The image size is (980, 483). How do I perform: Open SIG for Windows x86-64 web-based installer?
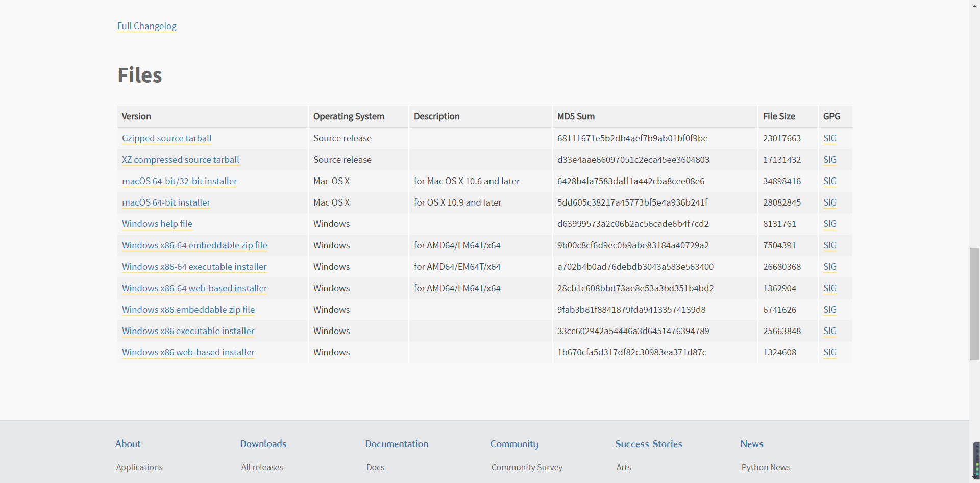tap(829, 288)
